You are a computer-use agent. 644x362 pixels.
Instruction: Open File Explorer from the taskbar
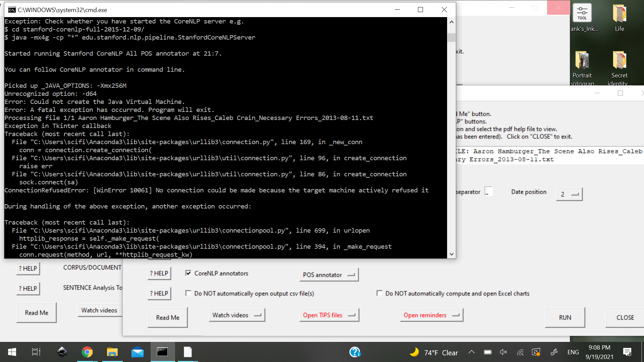pos(112,352)
